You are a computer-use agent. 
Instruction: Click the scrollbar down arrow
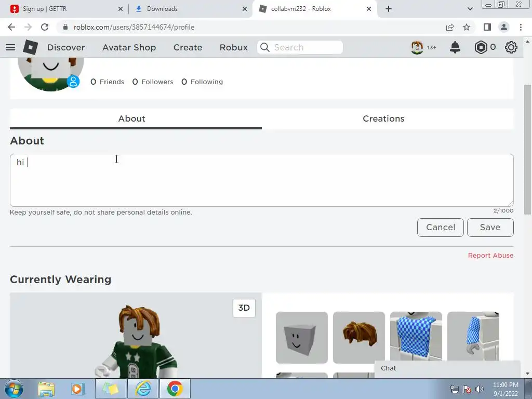[x=527, y=374]
